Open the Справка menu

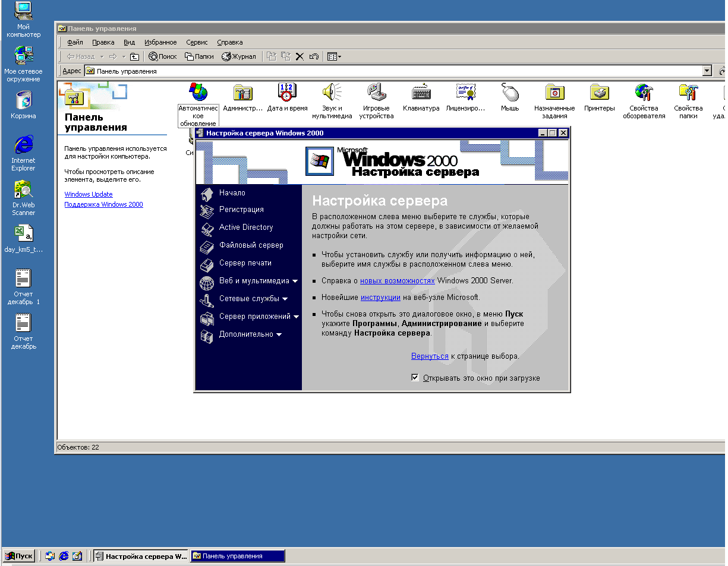point(230,42)
